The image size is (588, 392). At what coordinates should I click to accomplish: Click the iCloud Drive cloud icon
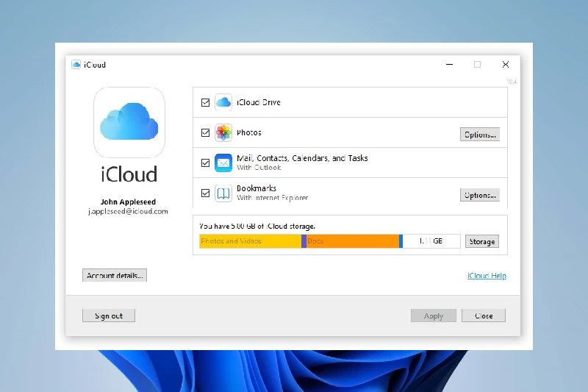(x=223, y=102)
